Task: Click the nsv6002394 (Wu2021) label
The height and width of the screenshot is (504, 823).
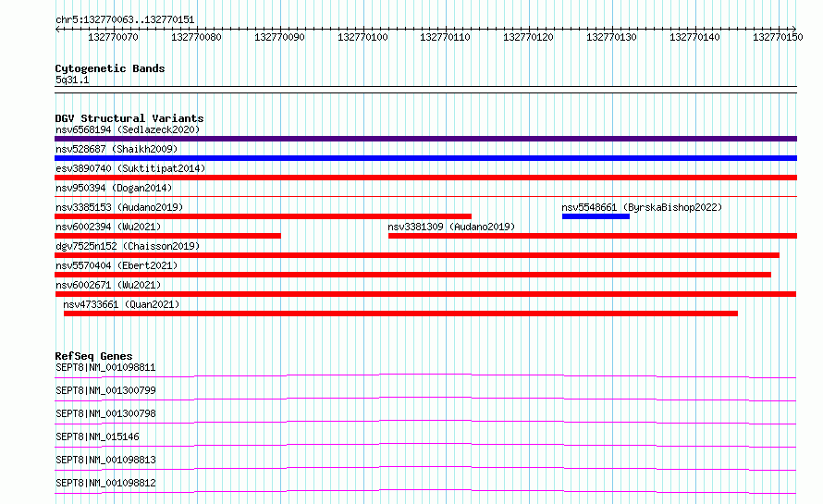Action: point(108,227)
